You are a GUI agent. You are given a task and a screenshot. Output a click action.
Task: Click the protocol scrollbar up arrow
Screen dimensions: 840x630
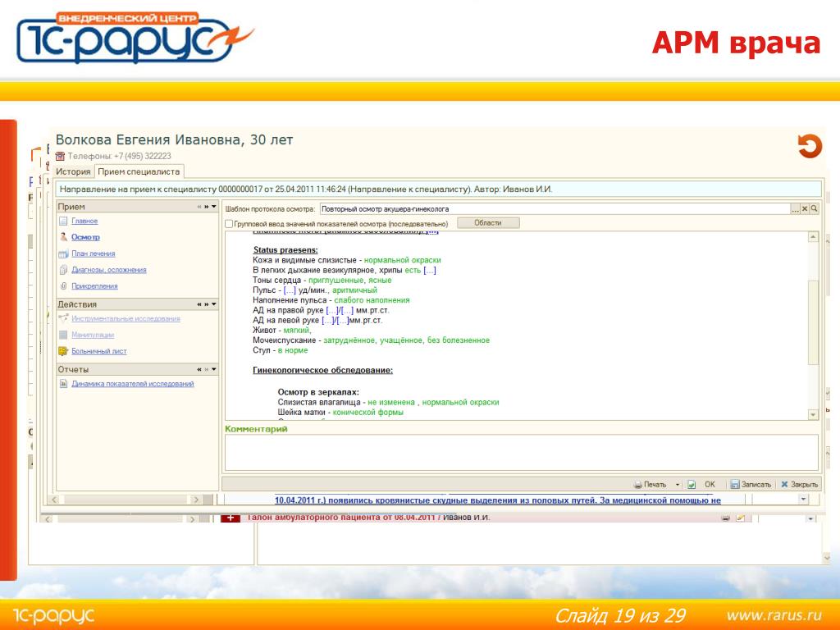pos(813,237)
